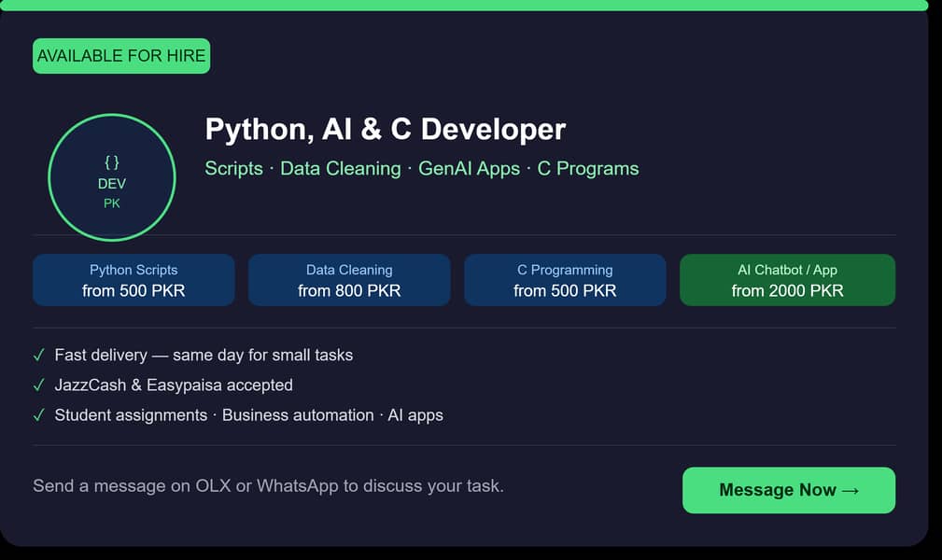This screenshot has width=942, height=560.
Task: Click the 'from 2000 PKR' price
Action: click(787, 291)
